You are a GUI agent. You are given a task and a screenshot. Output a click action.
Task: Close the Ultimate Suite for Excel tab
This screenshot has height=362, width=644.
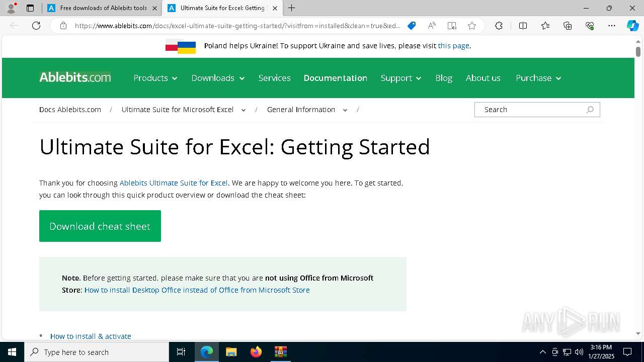(275, 8)
